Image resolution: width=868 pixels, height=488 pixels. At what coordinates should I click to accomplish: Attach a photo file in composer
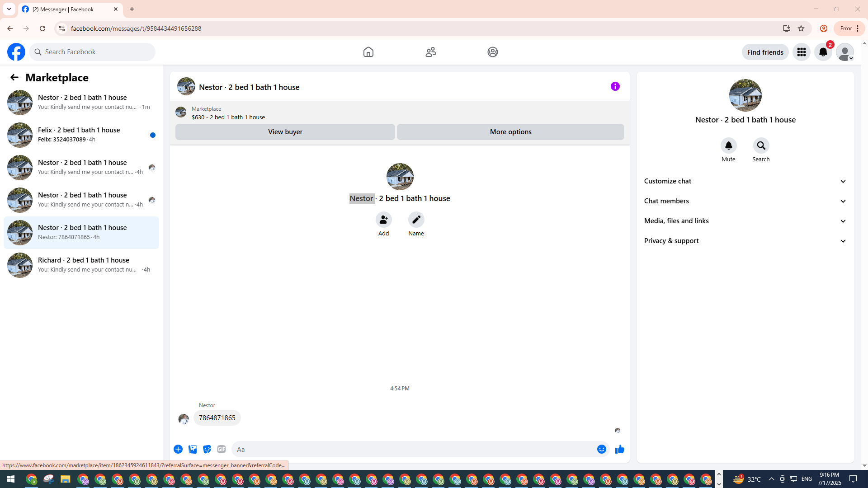193,449
